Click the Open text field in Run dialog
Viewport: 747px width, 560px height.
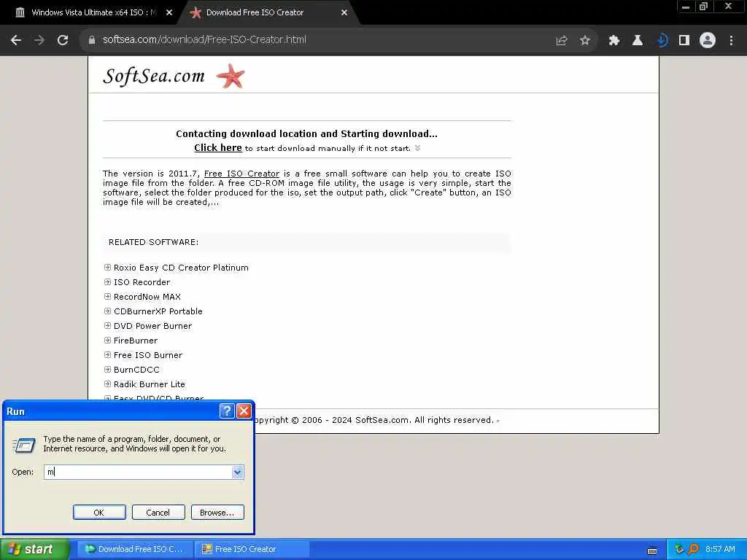(x=138, y=472)
